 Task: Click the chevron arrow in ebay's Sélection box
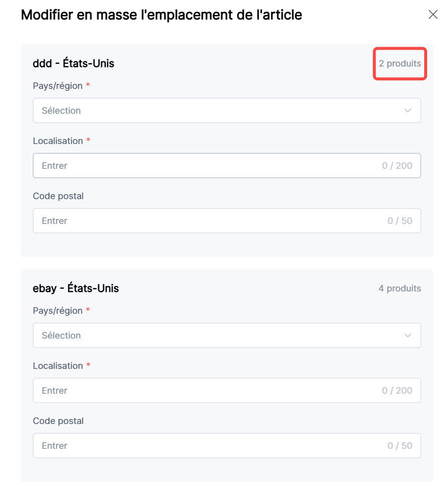coord(408,335)
